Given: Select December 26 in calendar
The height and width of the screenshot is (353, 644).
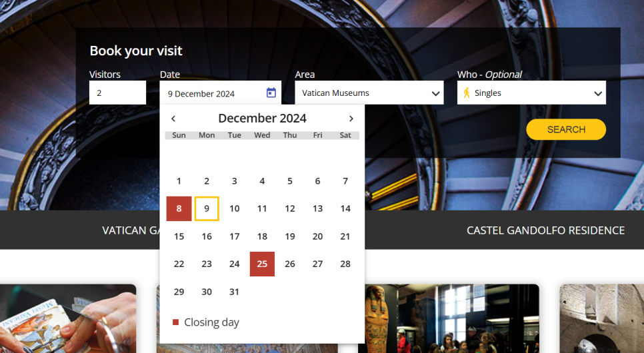Looking at the screenshot, I should pyautogui.click(x=290, y=264).
